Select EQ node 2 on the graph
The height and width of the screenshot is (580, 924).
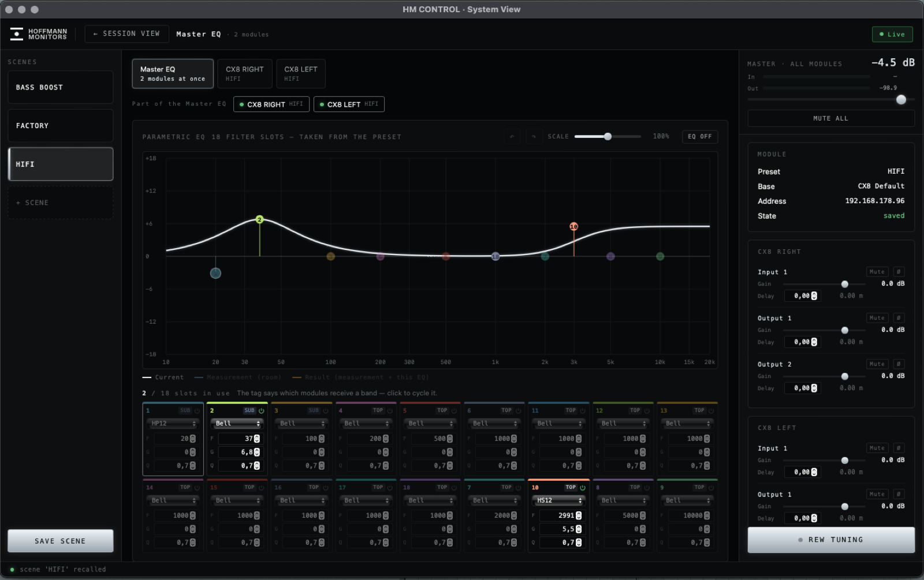(259, 219)
